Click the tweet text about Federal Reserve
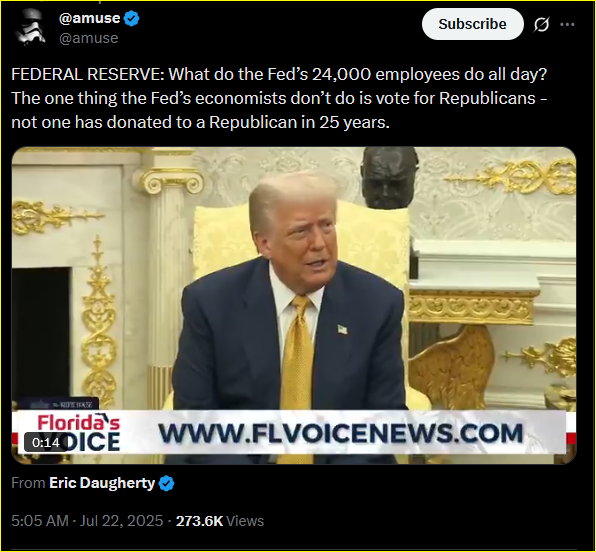This screenshot has height=552, width=596. coord(279,98)
